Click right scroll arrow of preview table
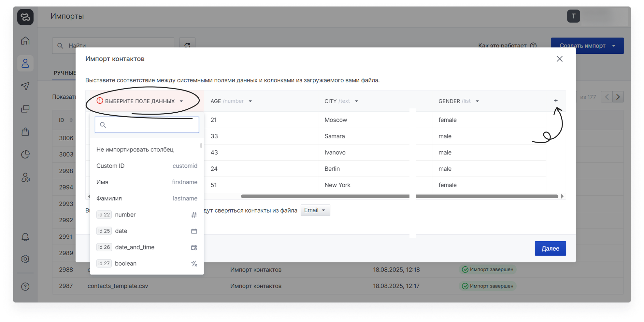 pos(562,196)
